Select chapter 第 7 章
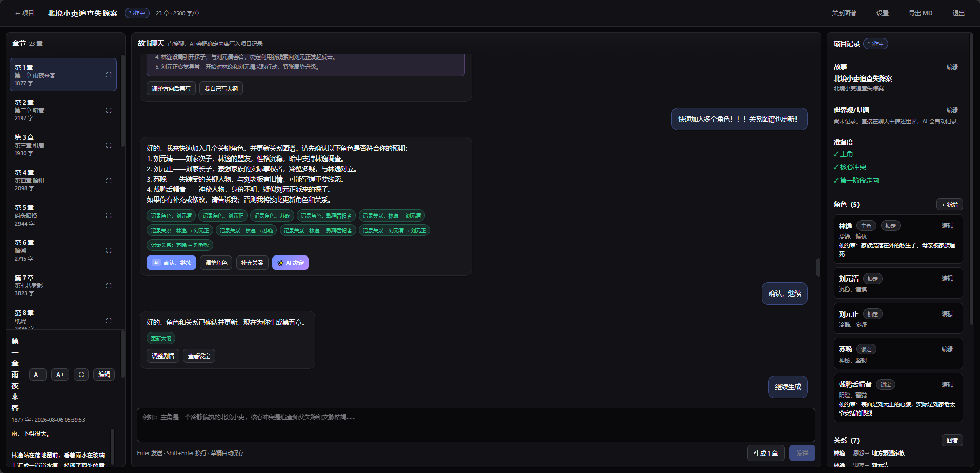Image resolution: width=980 pixels, height=473 pixels. click(63, 286)
